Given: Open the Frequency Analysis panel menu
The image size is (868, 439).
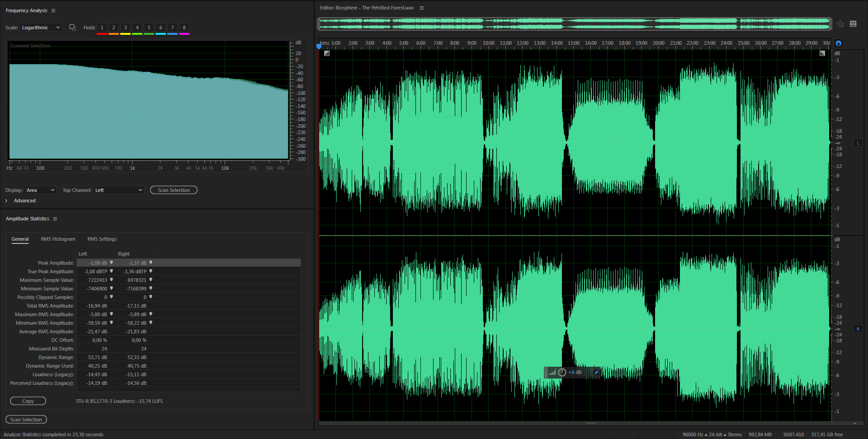Looking at the screenshot, I should 53,10.
